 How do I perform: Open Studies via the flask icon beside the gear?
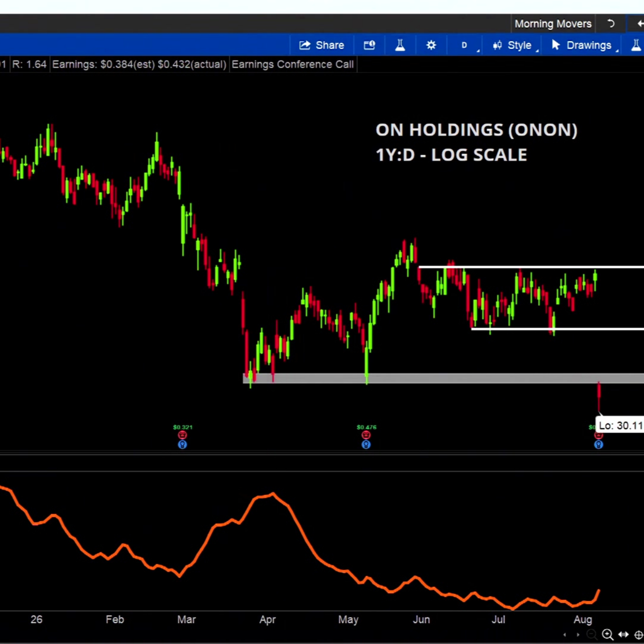400,45
